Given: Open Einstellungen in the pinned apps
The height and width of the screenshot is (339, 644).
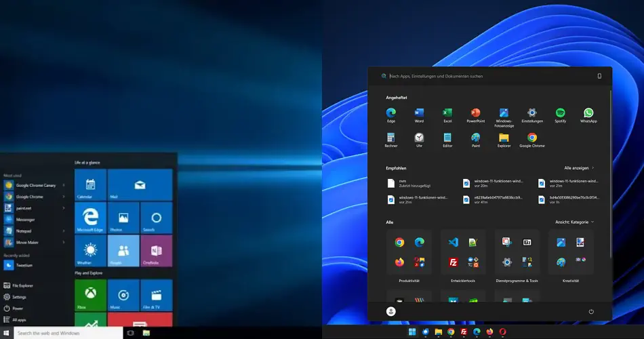Looking at the screenshot, I should click(532, 115).
